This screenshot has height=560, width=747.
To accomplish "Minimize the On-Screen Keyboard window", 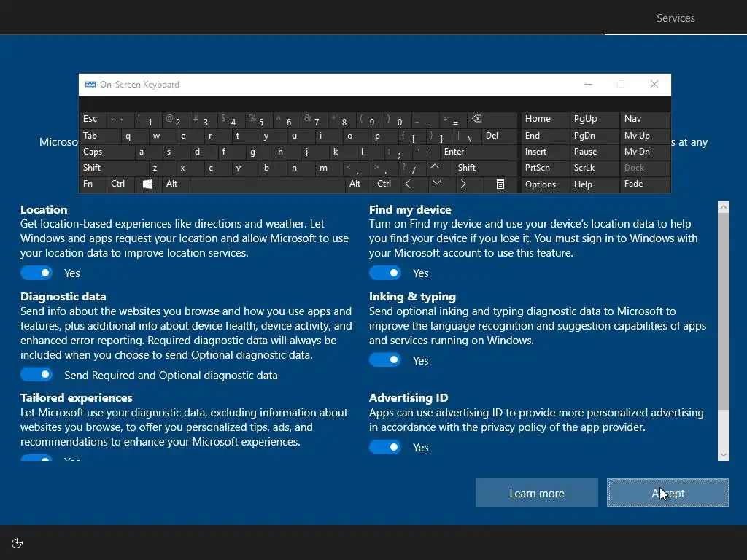I will (x=588, y=85).
